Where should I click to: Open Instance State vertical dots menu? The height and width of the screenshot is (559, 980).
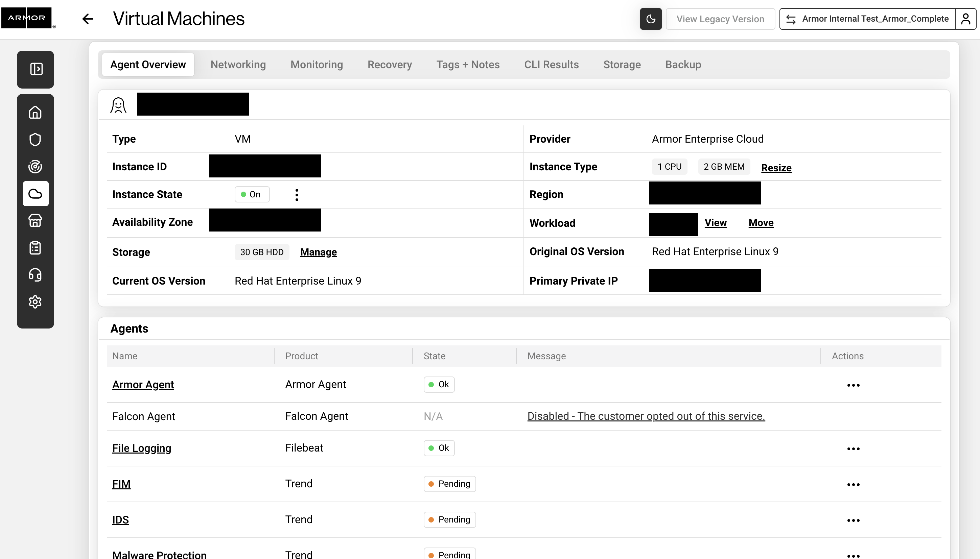pyautogui.click(x=297, y=195)
